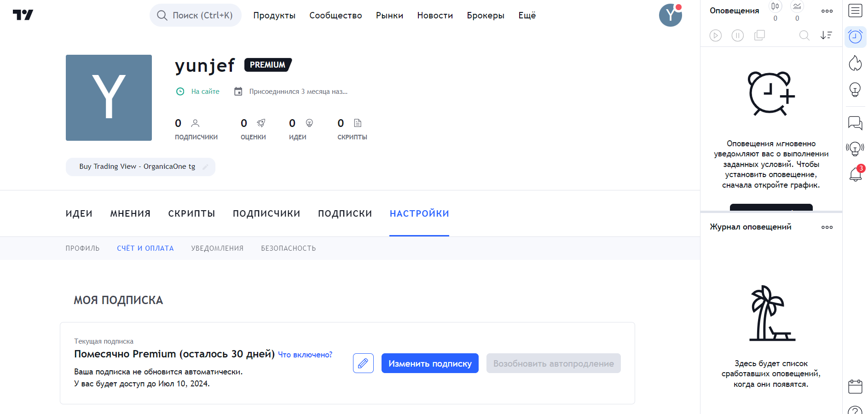Viewport: 868px width, 414px height.
Task: Filter alerts by the candlestick price icon
Action: pyautogui.click(x=775, y=6)
